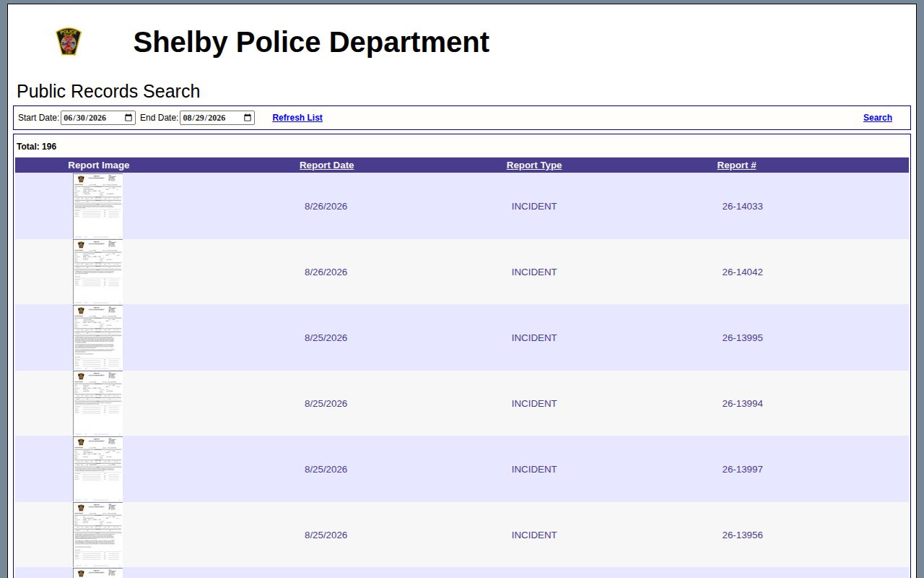Click INCIDENT type in row 26-14042
The height and width of the screenshot is (578, 924).
point(534,272)
